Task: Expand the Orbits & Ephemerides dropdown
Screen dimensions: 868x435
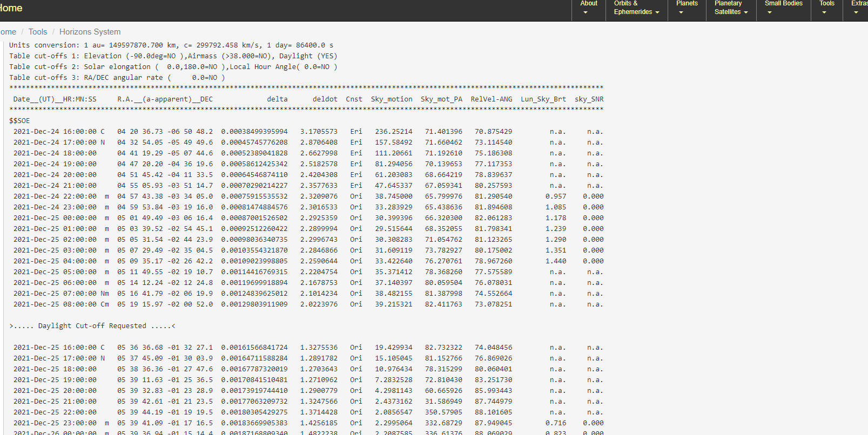Action: 636,8
